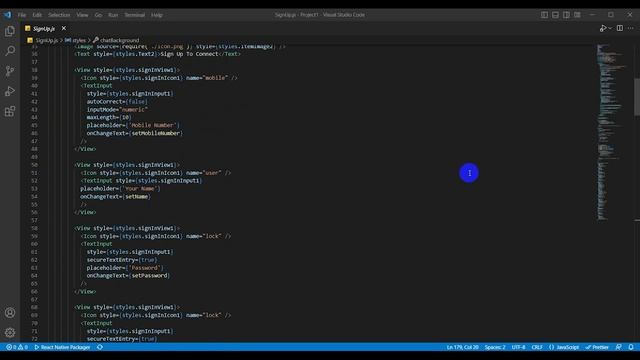Click the Icon line with name="mobile"
The height and width of the screenshot is (360, 640).
[159, 78]
